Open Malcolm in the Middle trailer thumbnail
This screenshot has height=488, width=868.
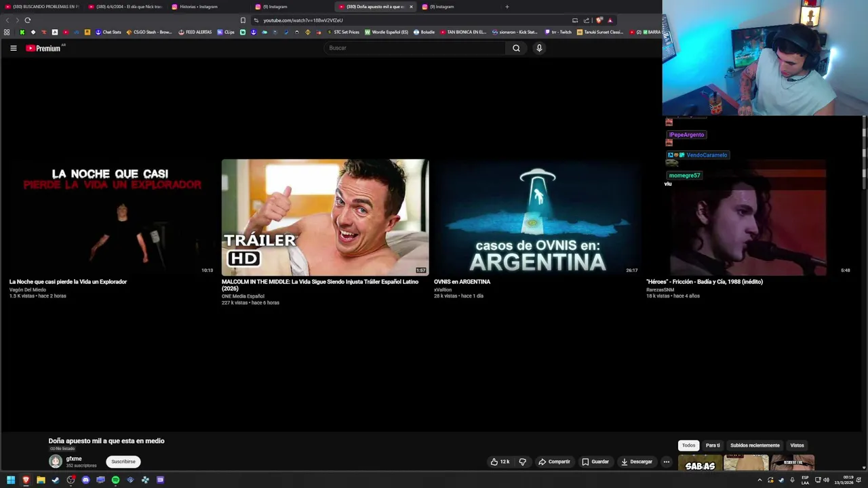pyautogui.click(x=325, y=218)
